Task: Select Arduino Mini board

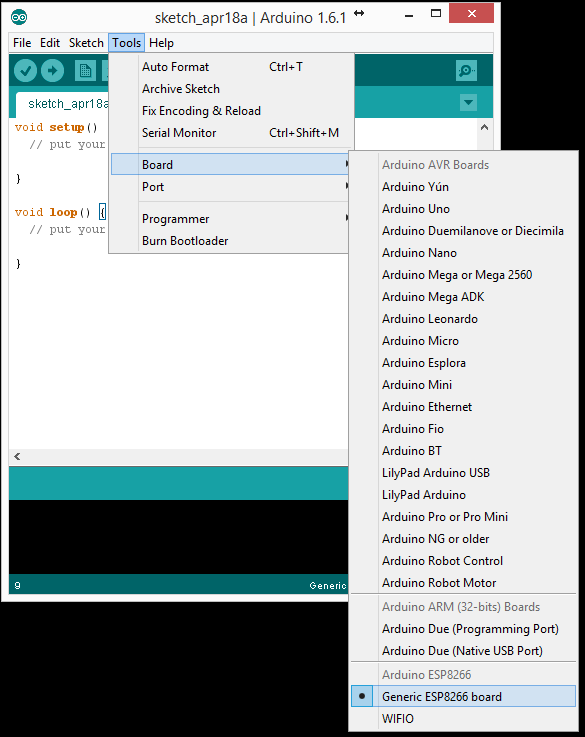Action: [463, 384]
